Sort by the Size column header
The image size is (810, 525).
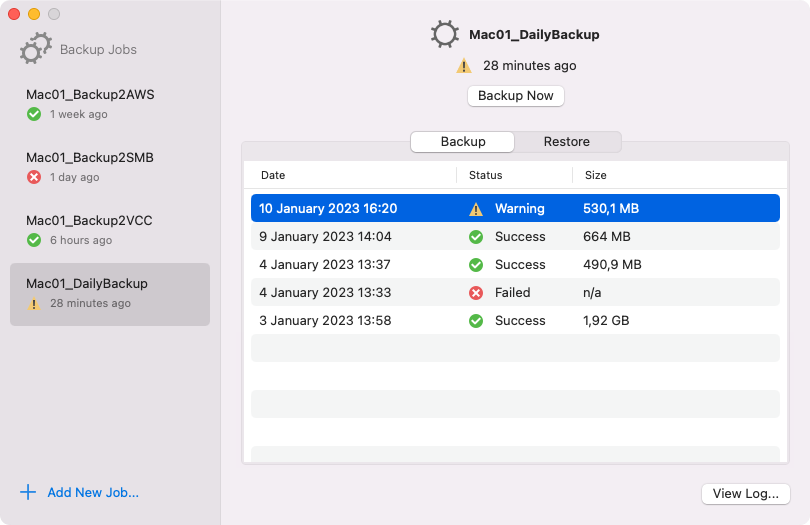(596, 175)
